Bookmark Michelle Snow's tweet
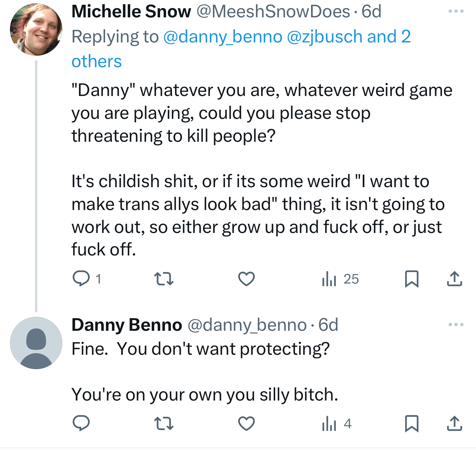The image size is (476, 450). tap(411, 279)
